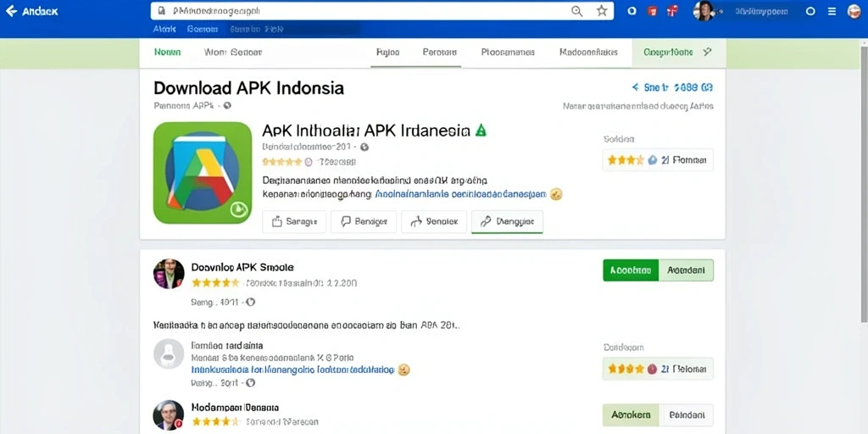Click the large green APK app icon

click(202, 173)
